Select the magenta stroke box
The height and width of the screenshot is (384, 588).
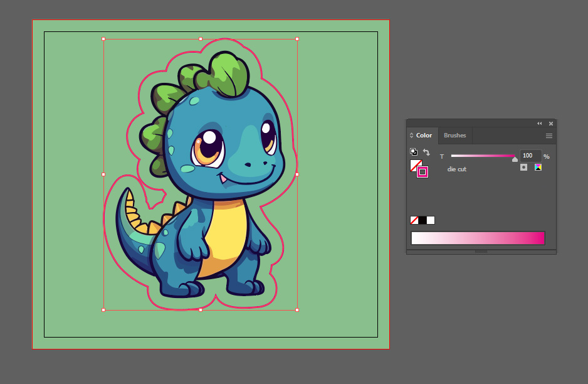423,172
